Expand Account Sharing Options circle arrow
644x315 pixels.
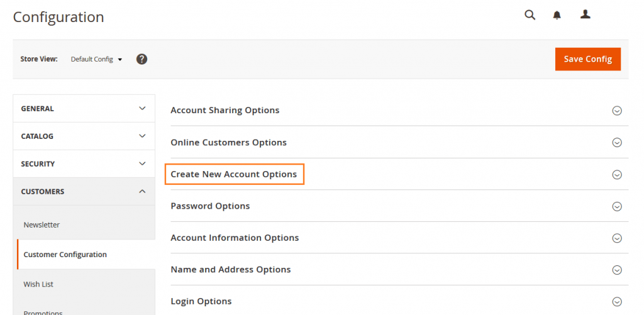[617, 111]
